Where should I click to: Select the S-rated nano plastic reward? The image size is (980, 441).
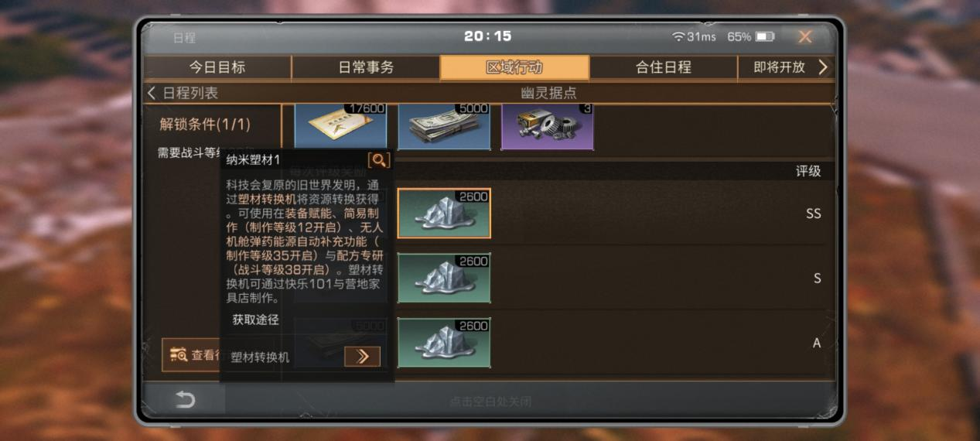click(x=444, y=278)
